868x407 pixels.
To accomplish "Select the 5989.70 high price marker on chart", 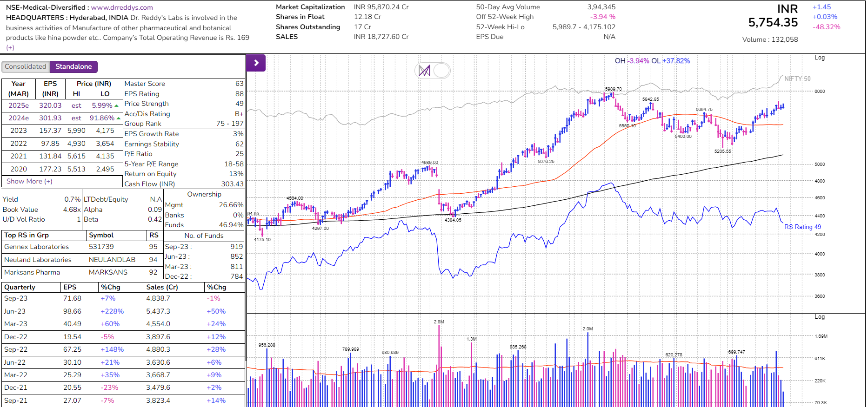I will [613, 89].
